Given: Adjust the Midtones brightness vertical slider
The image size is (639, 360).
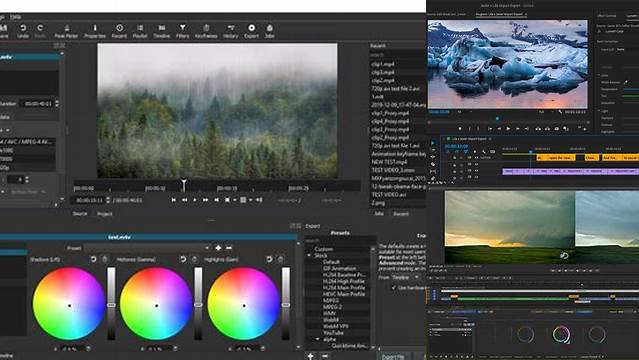Looking at the screenshot, I should tap(198, 304).
